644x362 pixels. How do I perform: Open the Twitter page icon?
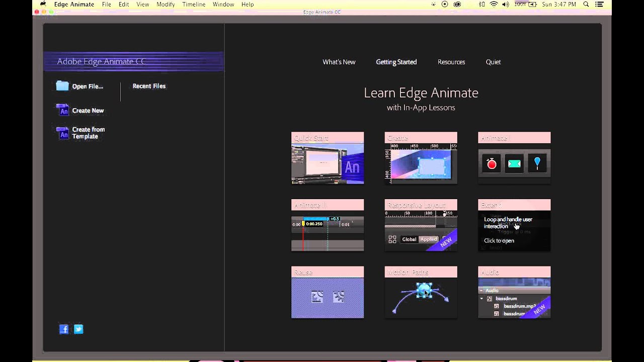click(78, 329)
